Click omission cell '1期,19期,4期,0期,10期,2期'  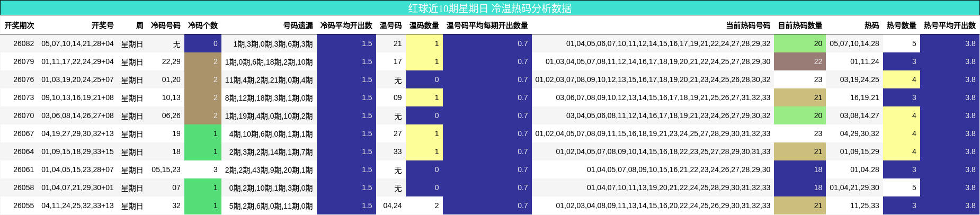coord(269,115)
